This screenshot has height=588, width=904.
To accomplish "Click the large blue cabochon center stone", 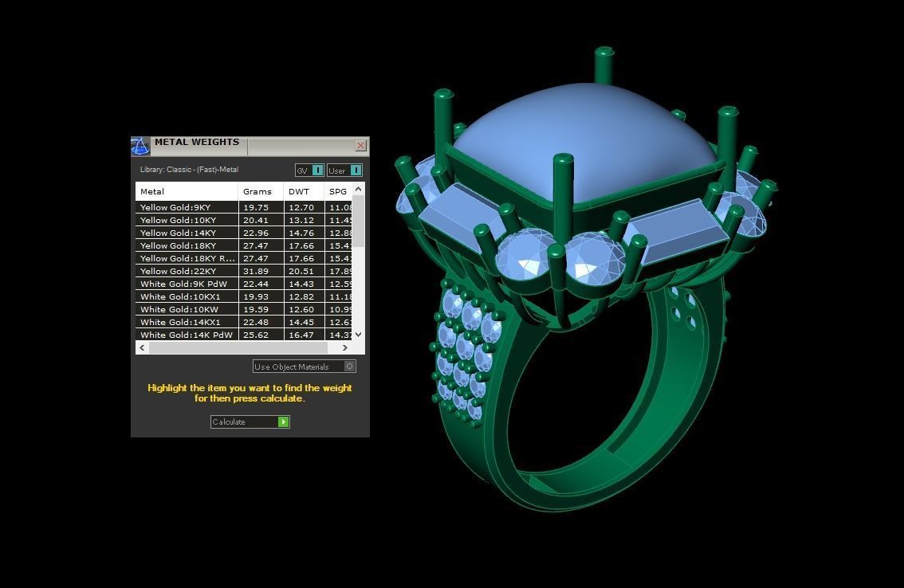I will (582, 141).
